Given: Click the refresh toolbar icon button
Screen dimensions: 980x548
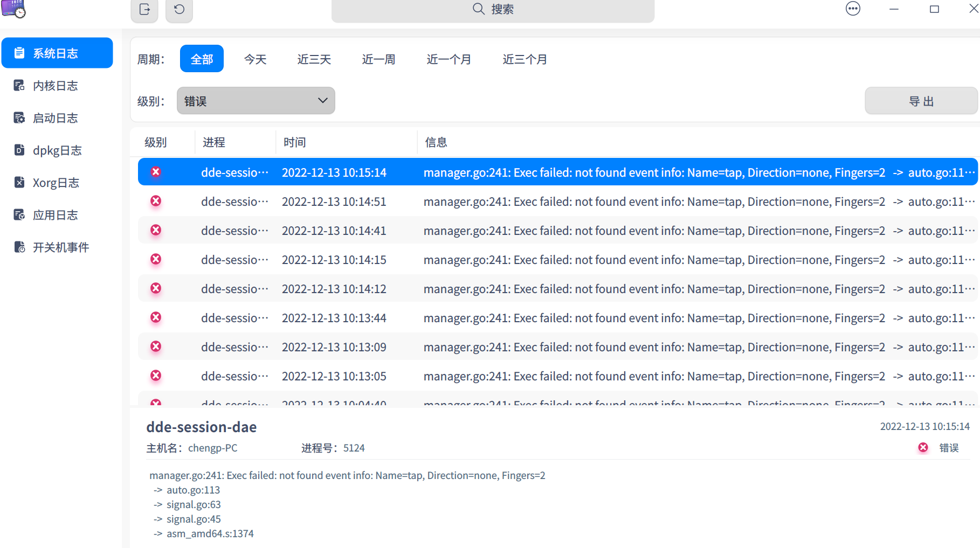Looking at the screenshot, I should [x=179, y=10].
